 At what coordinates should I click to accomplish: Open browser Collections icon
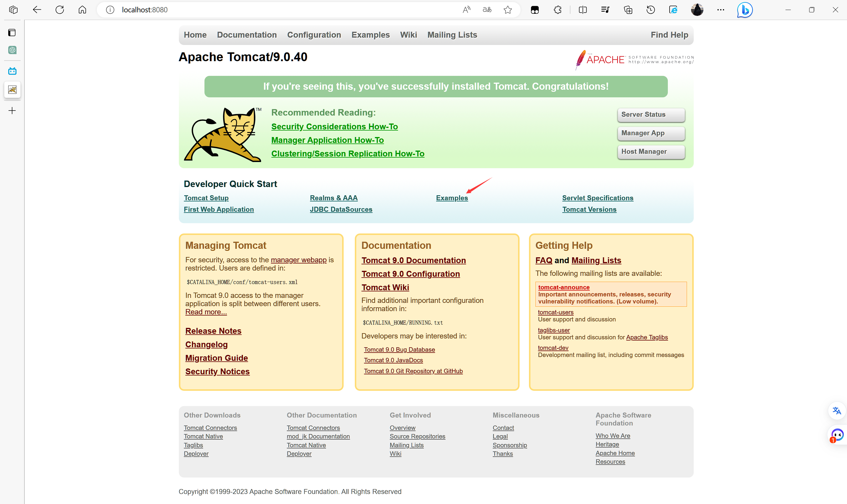tap(628, 10)
